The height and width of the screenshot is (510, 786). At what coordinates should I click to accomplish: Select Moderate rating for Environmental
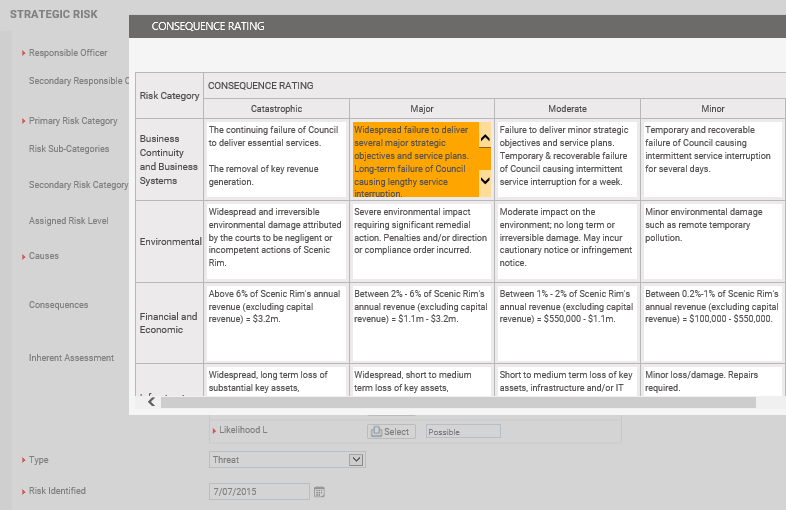pos(567,241)
